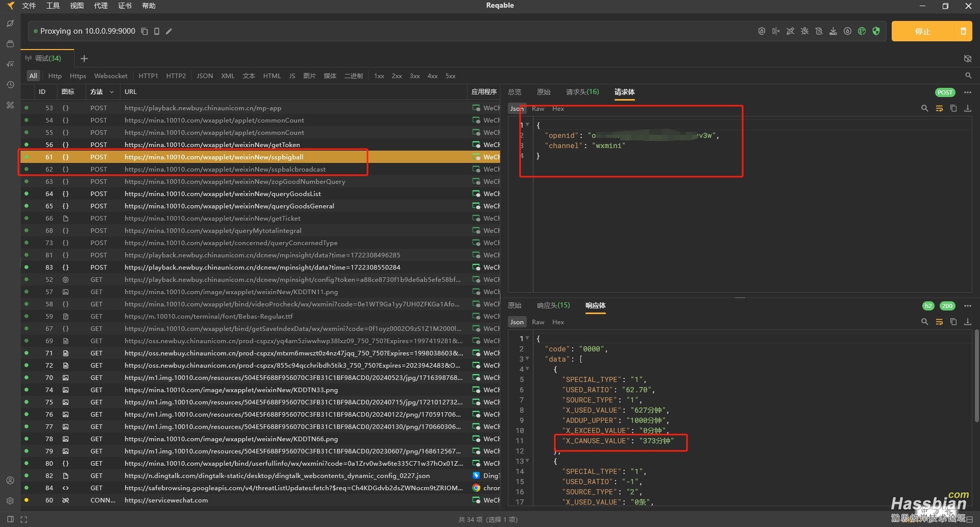
Task: Open the history clock sidebar icon
Action: [x=10, y=85]
